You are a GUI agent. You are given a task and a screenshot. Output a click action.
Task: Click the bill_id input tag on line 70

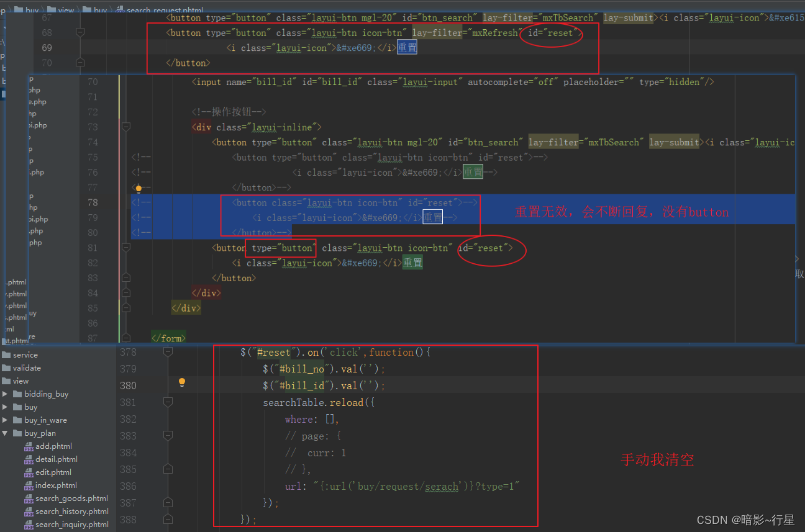pyautogui.click(x=453, y=82)
